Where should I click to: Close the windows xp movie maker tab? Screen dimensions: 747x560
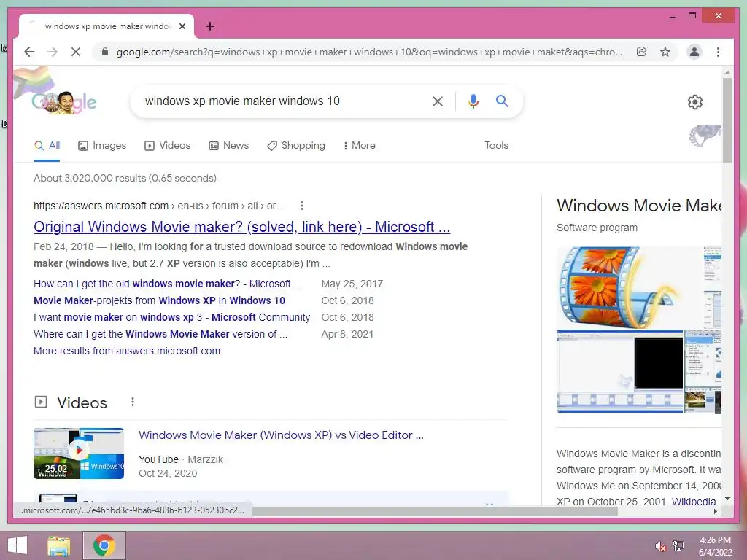coord(182,26)
